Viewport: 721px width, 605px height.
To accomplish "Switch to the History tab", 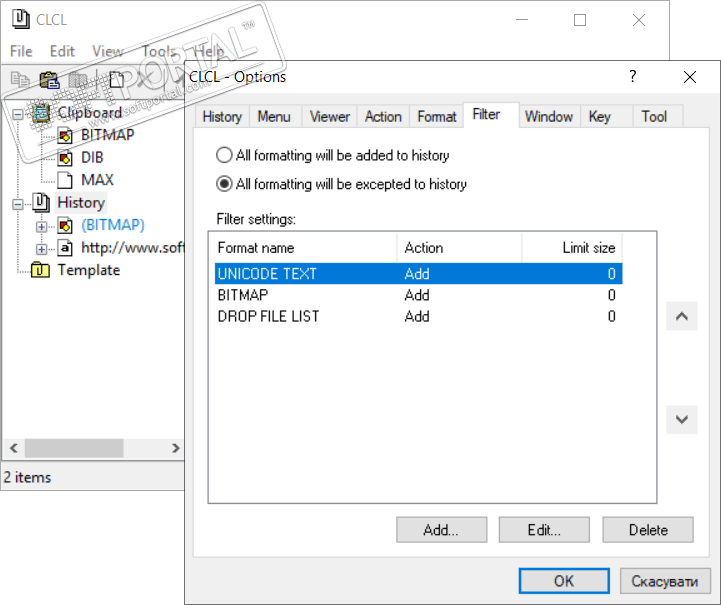I will [222, 117].
